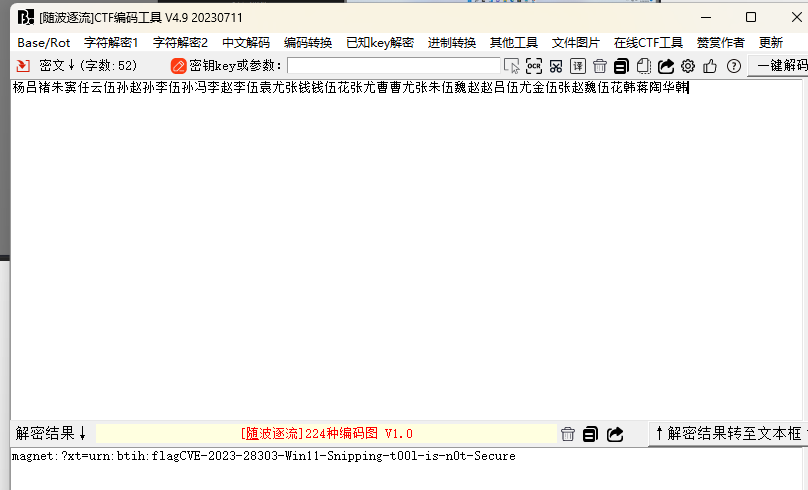
Task: Click the 解密结果 label
Action: click(50, 433)
